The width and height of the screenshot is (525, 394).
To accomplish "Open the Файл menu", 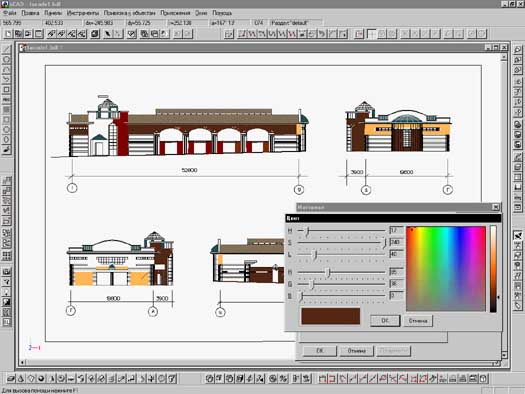I will 9,13.
